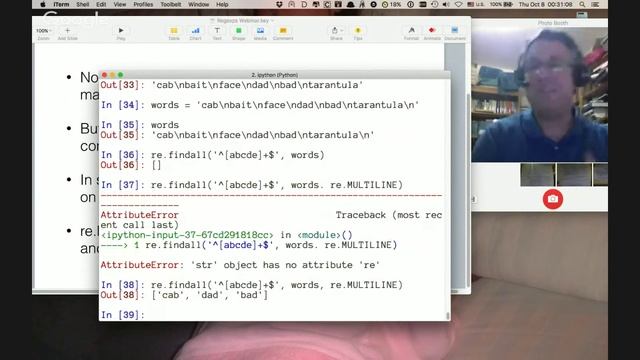This screenshot has width=640, height=360.
Task: Click the In [34] words assignment line
Action: pyautogui.click(x=260, y=105)
